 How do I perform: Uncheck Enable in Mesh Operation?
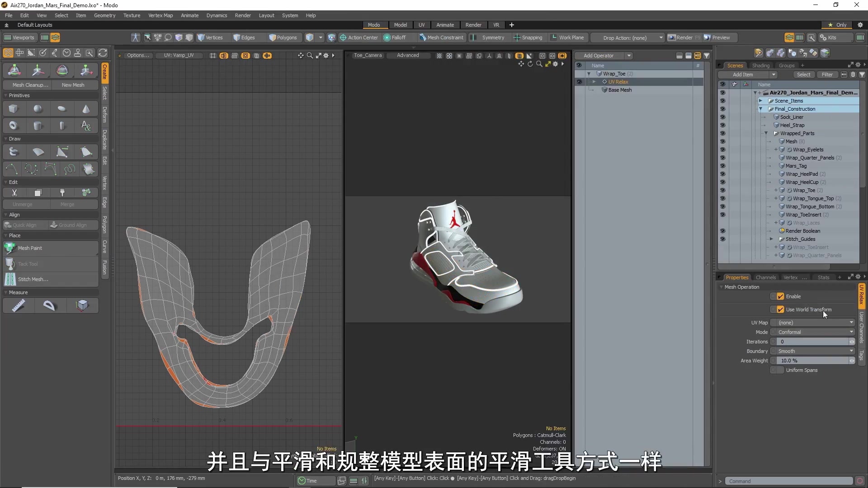780,296
